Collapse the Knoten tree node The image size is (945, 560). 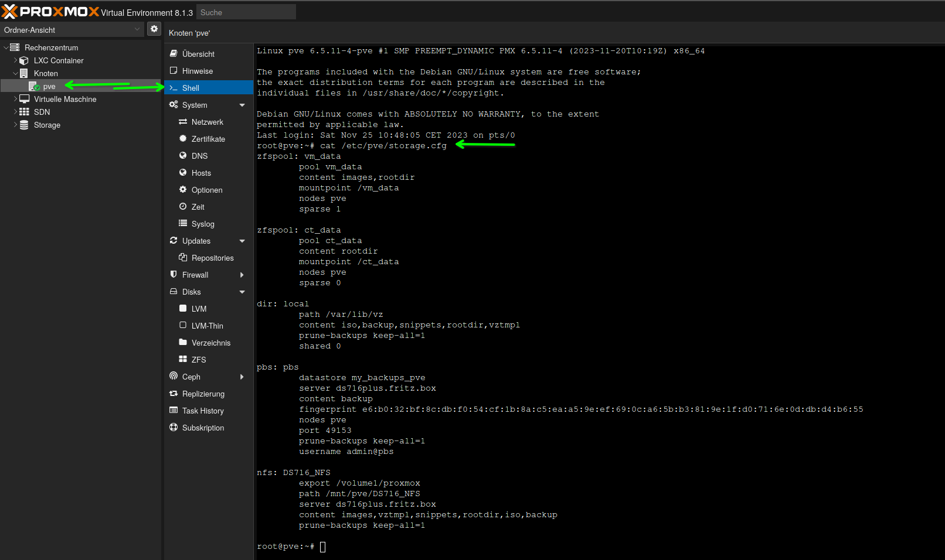click(15, 73)
